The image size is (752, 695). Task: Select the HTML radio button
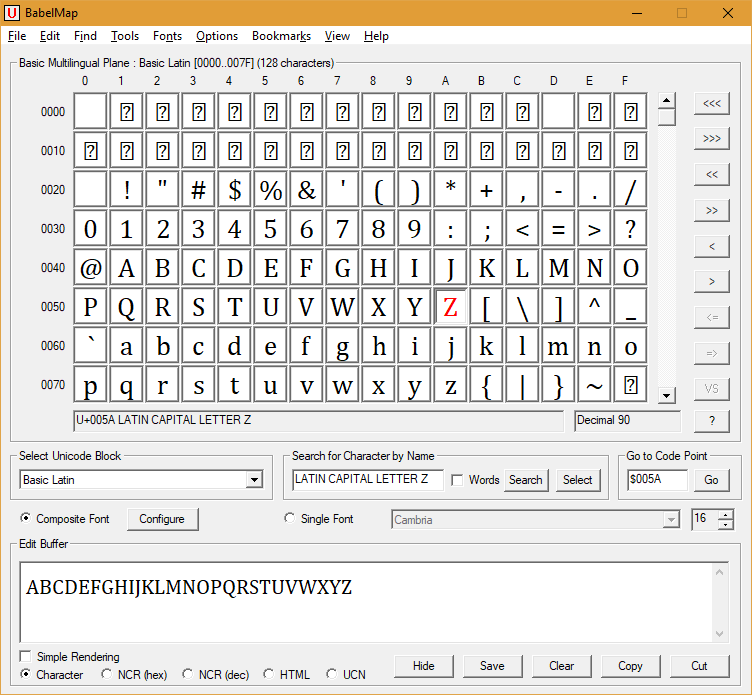[x=269, y=674]
